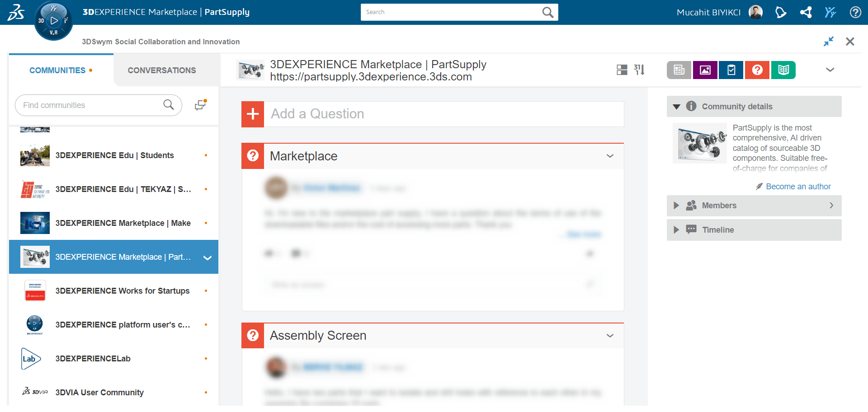Image resolution: width=868 pixels, height=412 pixels.
Task: Open 3DEXPERIENCE platform user's community
Action: pos(113,325)
